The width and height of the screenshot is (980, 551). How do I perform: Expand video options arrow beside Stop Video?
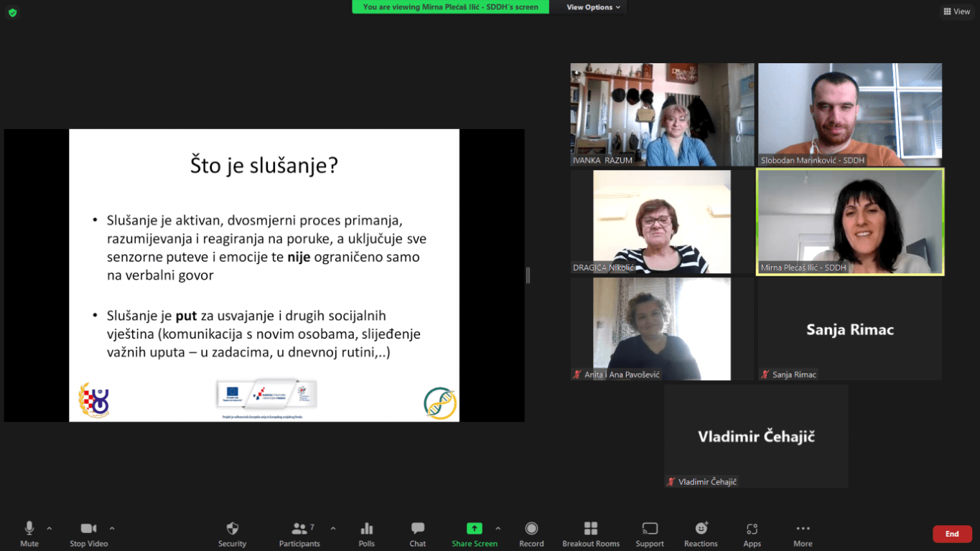112,529
